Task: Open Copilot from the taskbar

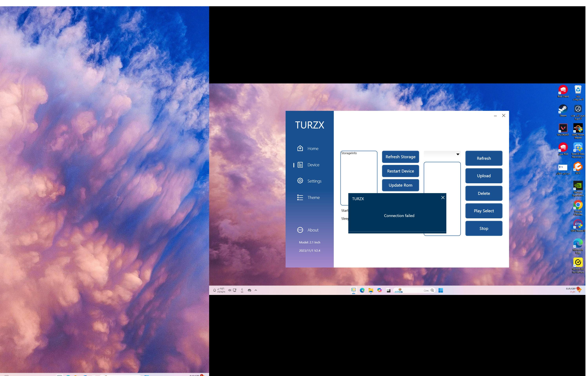Action: [379, 290]
